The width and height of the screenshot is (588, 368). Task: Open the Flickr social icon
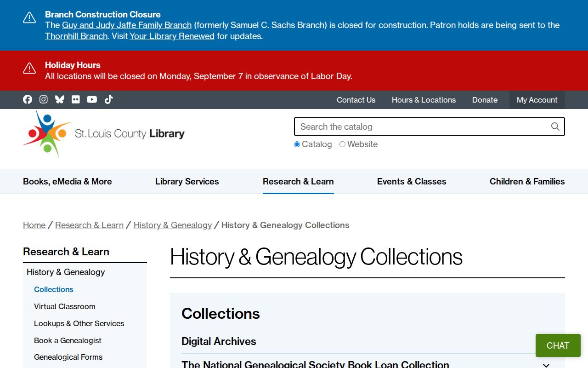tap(76, 99)
